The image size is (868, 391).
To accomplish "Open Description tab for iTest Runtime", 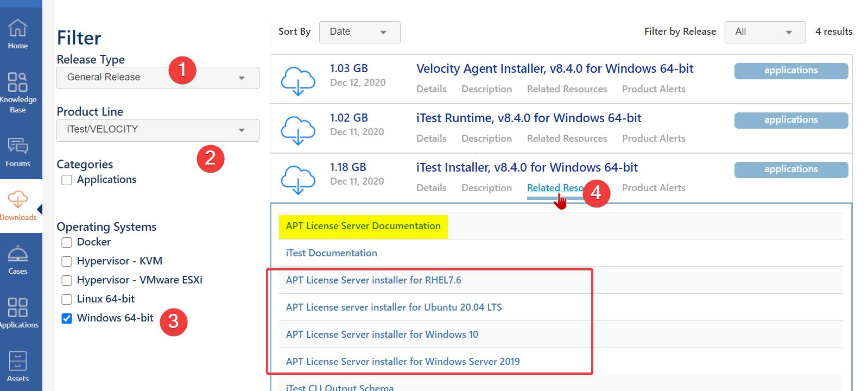I will pyautogui.click(x=487, y=138).
